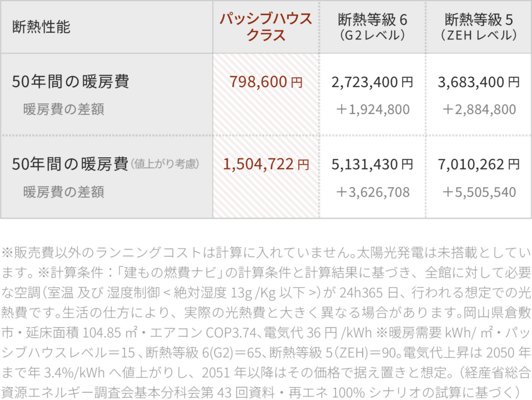The width and height of the screenshot is (532, 400).
Task: Click the second 暖房費の差額 label
Action: 63,192
